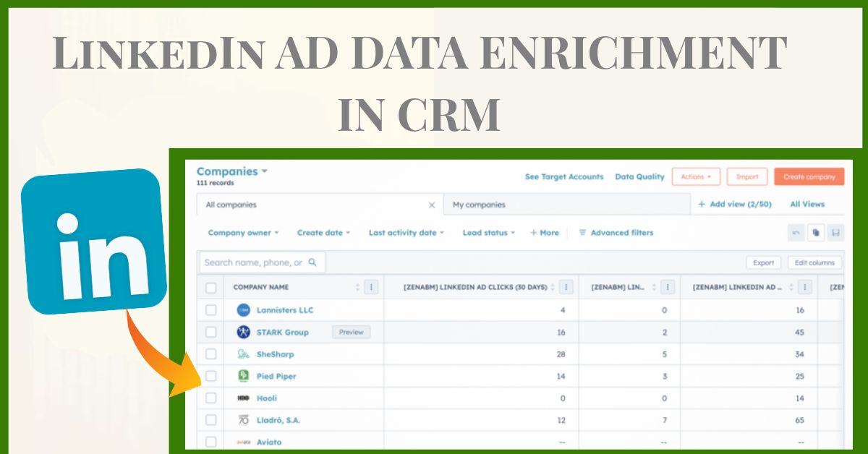Open the Hooli company record

tap(267, 398)
